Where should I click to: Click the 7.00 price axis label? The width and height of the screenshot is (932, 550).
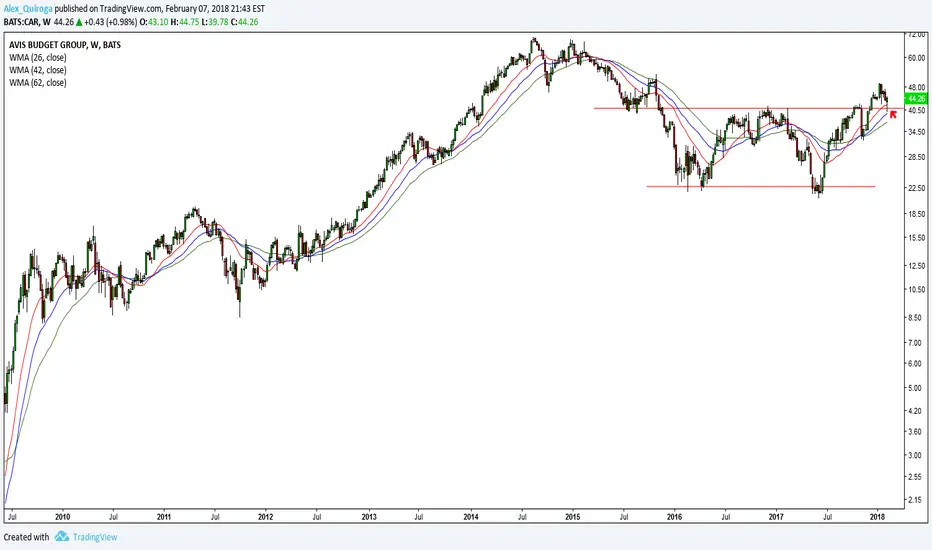click(x=917, y=343)
